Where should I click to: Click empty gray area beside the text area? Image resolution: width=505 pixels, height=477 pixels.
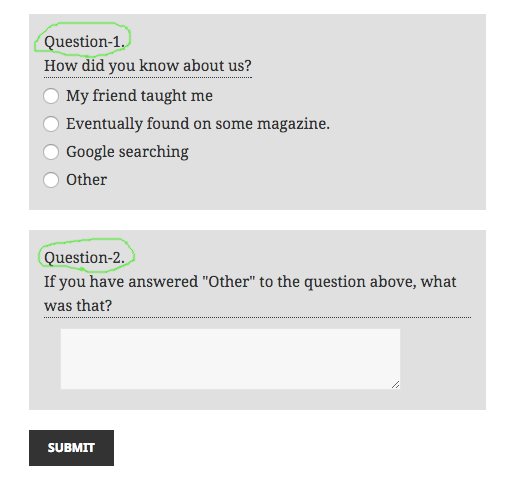pos(442,359)
